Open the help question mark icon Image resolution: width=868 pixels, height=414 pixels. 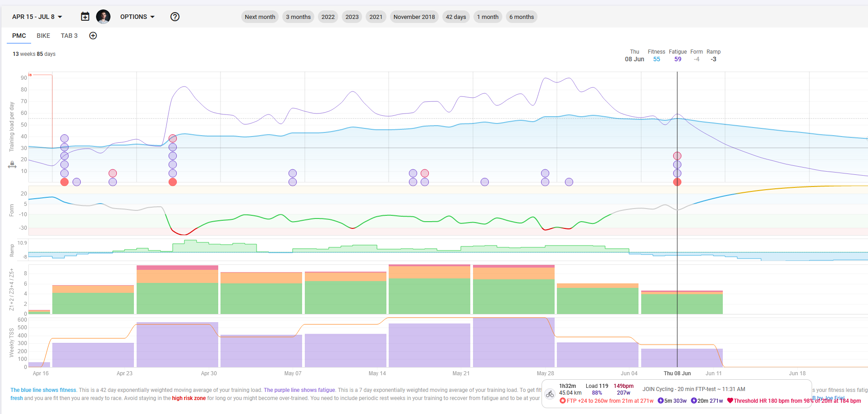click(x=175, y=17)
